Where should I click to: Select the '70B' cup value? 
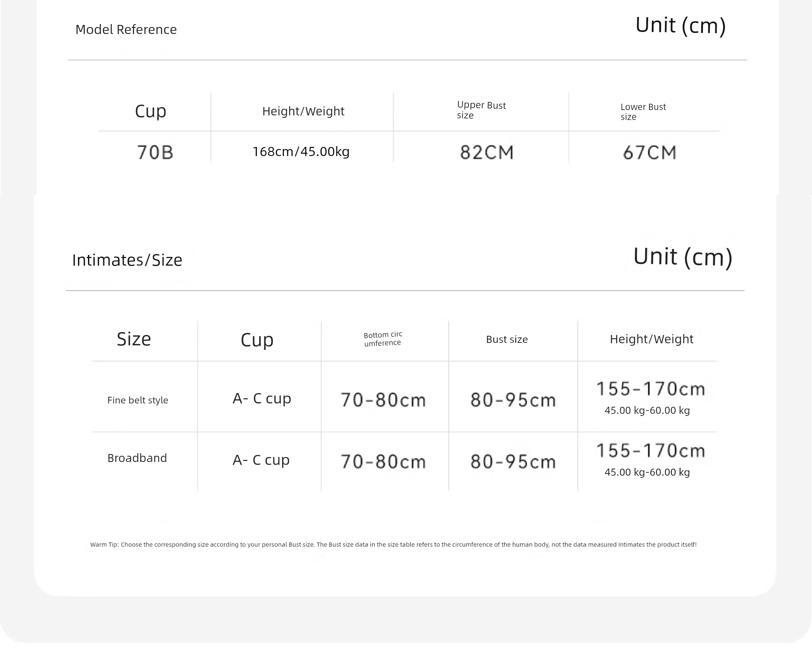click(155, 152)
